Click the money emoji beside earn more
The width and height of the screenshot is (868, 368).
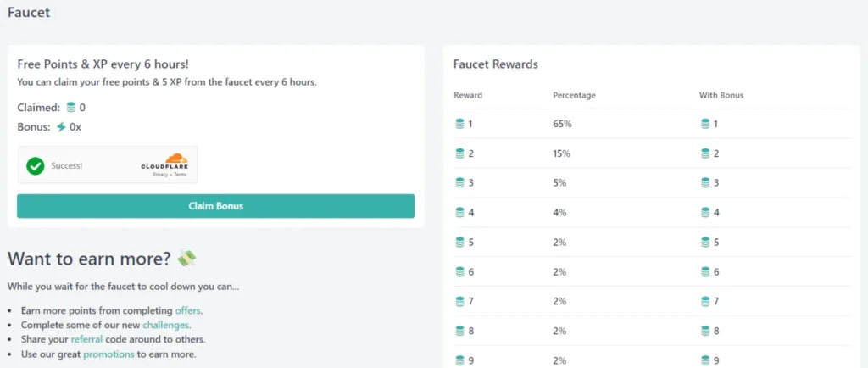click(187, 258)
